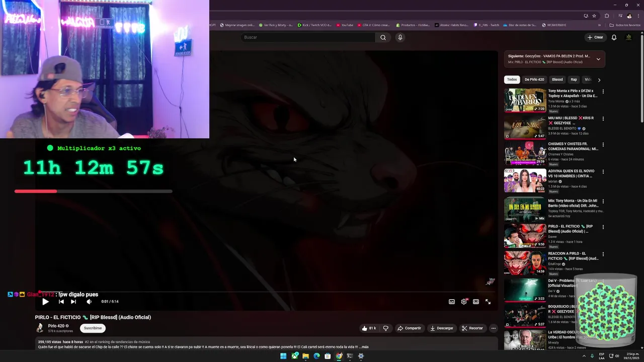This screenshot has height=362, width=644.
Task: Open Un Dia En Mi Barrio thumbnail
Action: tap(525, 101)
